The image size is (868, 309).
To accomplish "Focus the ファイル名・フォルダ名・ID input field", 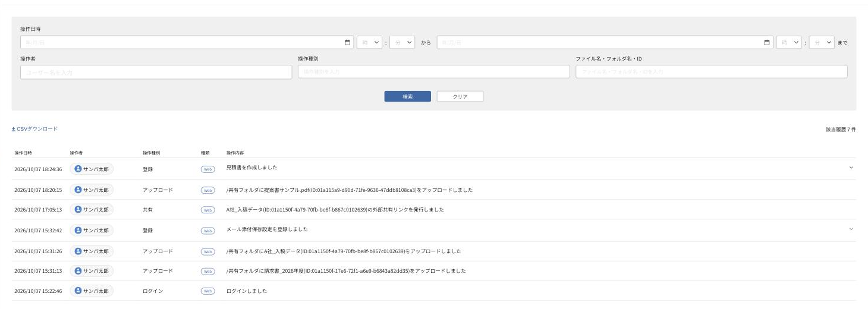I will coord(711,72).
